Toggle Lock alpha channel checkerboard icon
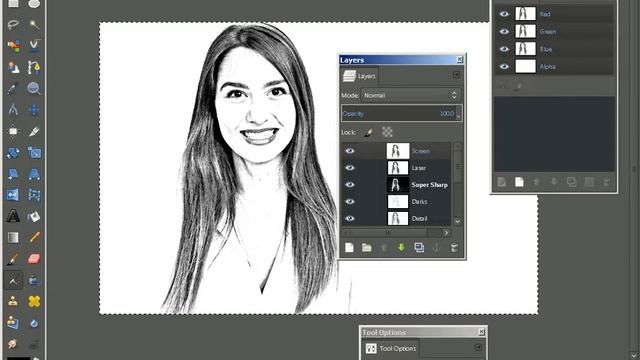This screenshot has width=640, height=360. [x=387, y=132]
